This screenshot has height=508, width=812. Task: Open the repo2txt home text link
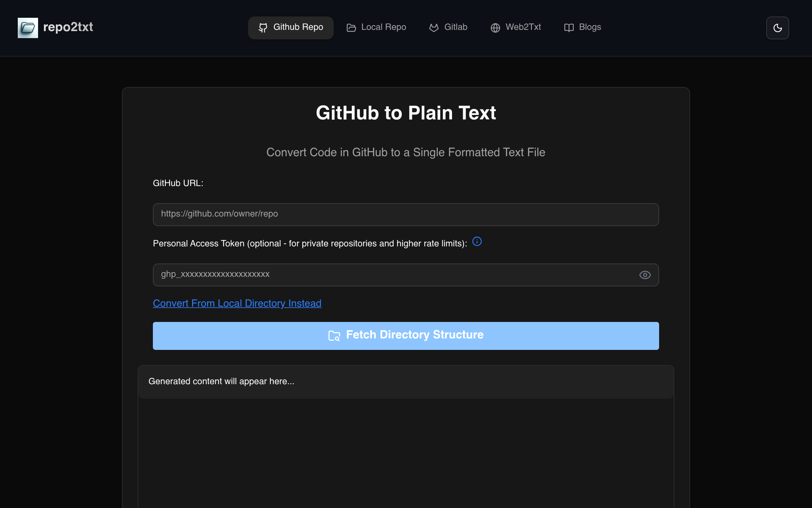pos(68,27)
